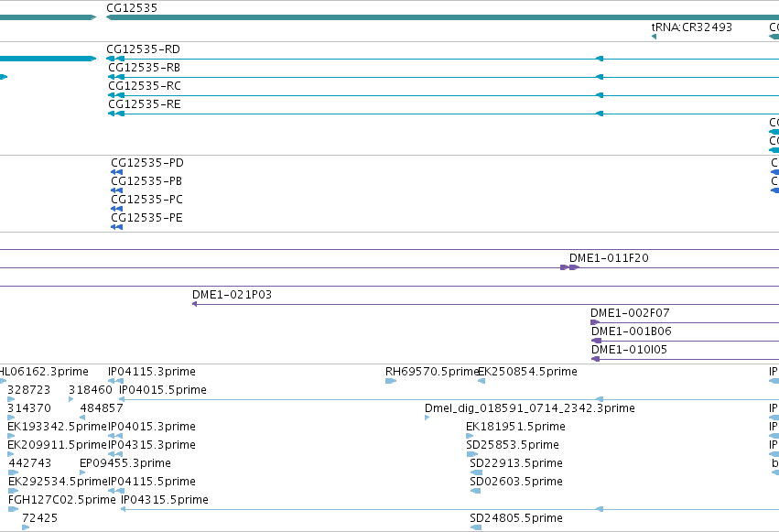This screenshot has width=779, height=532.
Task: Select clone DME1-021P03 label
Action: (x=232, y=295)
